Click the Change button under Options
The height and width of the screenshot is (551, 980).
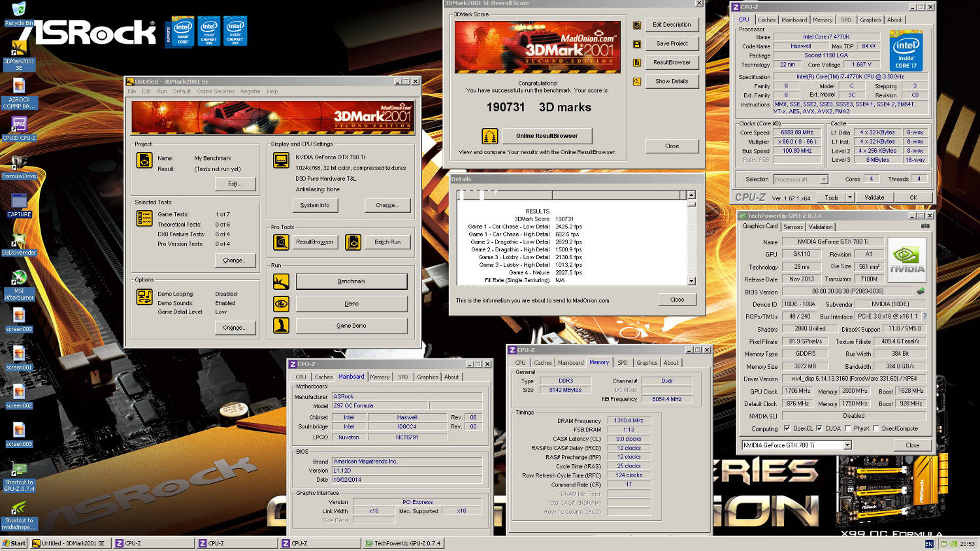(235, 328)
